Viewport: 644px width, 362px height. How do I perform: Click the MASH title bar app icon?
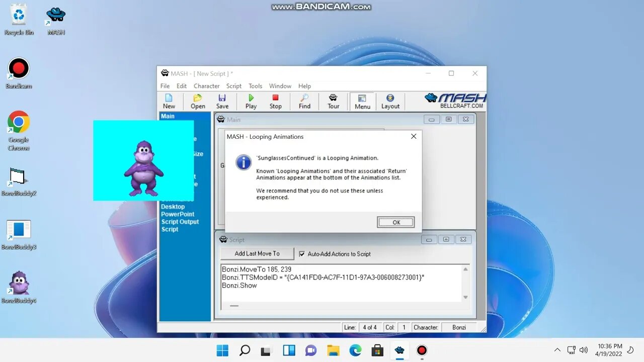click(x=165, y=73)
